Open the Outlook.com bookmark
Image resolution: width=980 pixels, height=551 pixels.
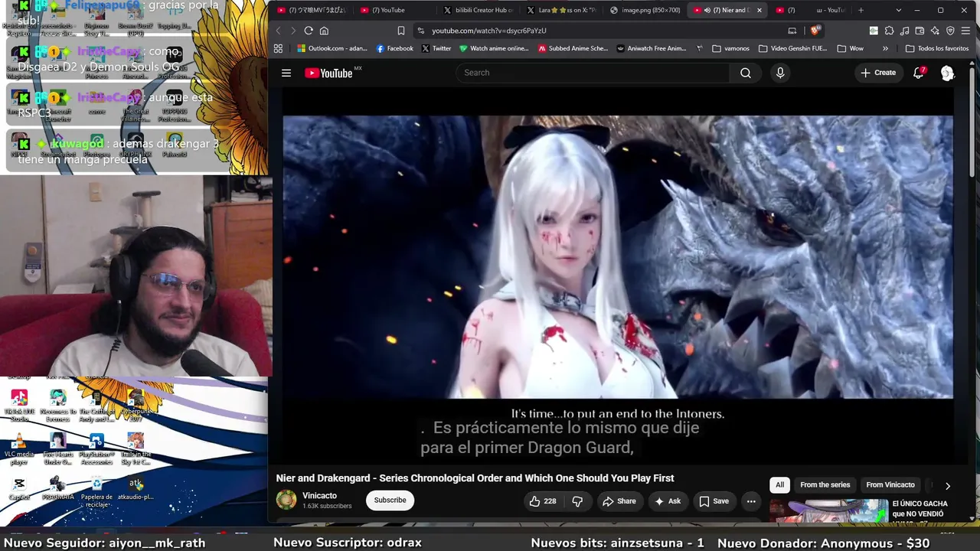tap(332, 48)
